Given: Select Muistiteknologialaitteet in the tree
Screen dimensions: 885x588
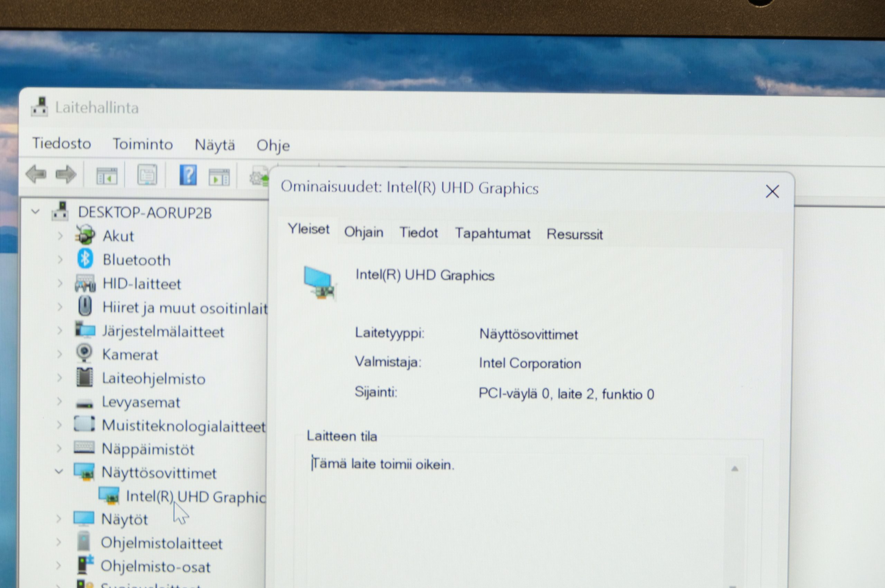Looking at the screenshot, I should (184, 426).
